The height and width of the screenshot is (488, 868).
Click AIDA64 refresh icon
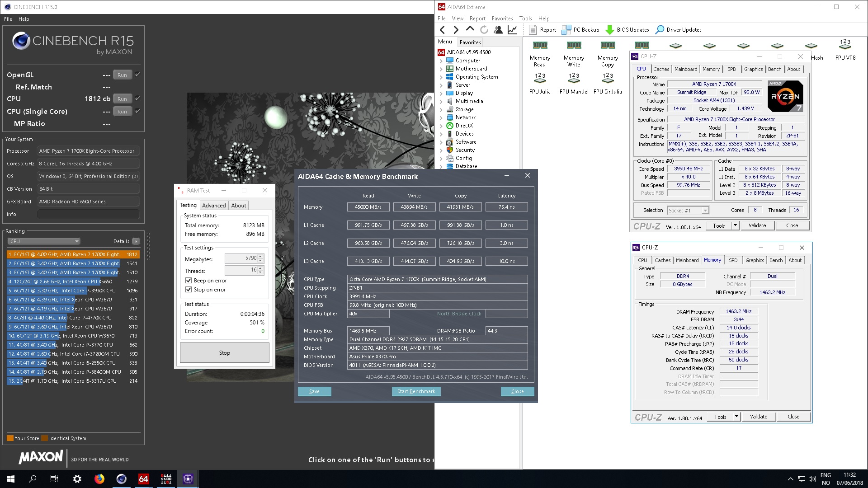click(x=484, y=30)
